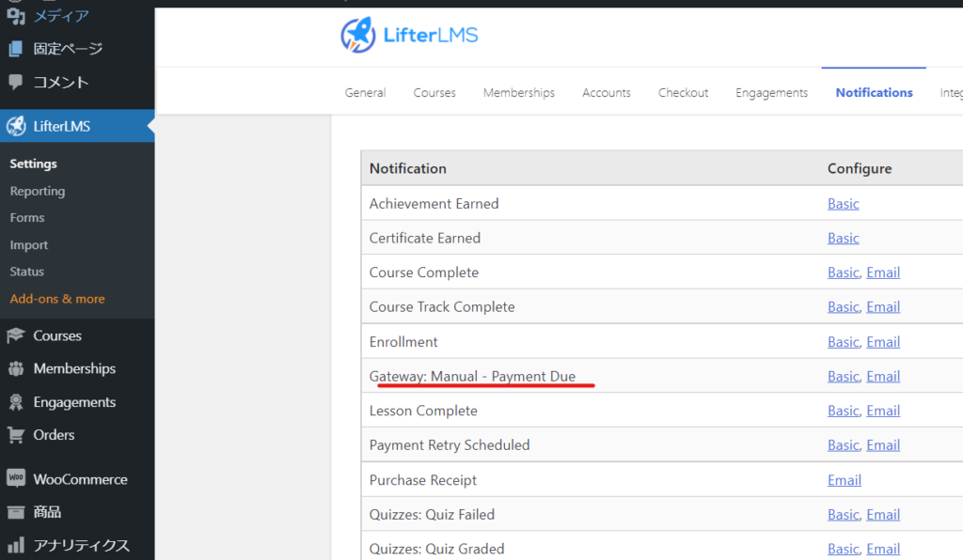Viewport: 963px width, 560px height.
Task: Open Basic config for Certificate Earned
Action: coord(844,238)
